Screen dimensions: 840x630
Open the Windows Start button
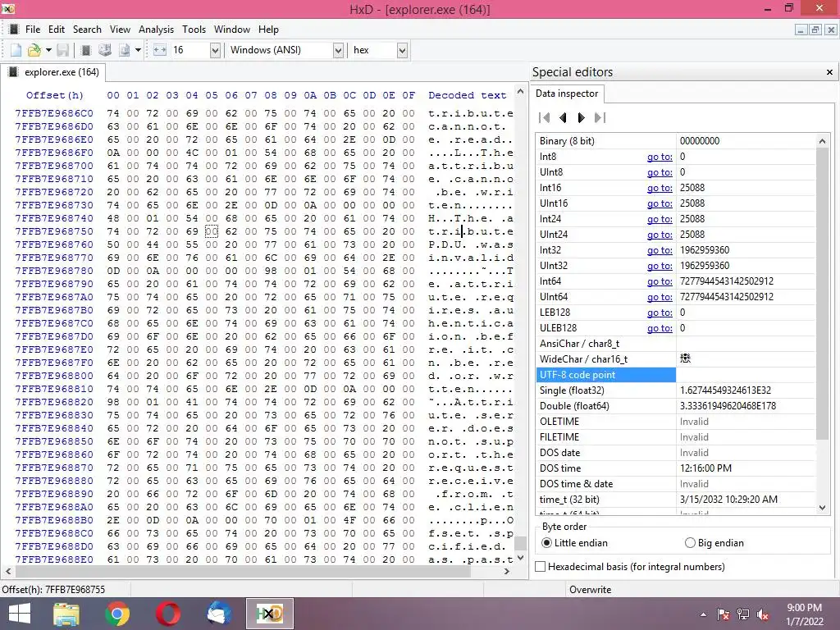pyautogui.click(x=20, y=614)
